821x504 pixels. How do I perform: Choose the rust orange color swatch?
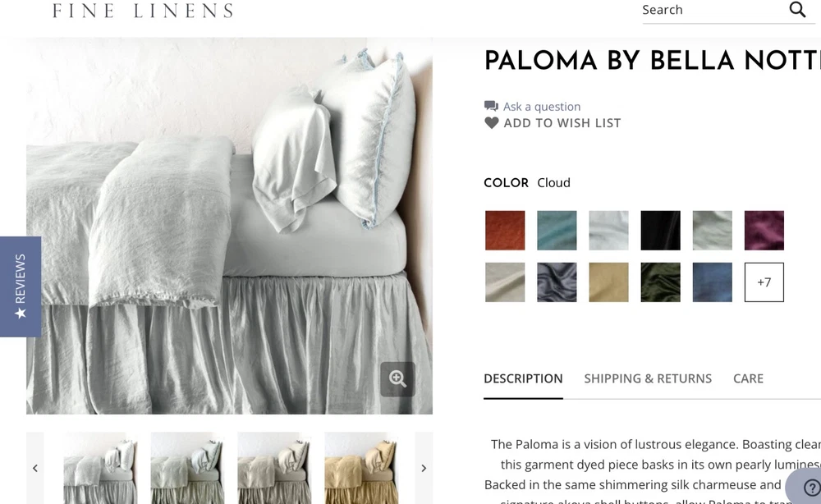pyautogui.click(x=505, y=231)
